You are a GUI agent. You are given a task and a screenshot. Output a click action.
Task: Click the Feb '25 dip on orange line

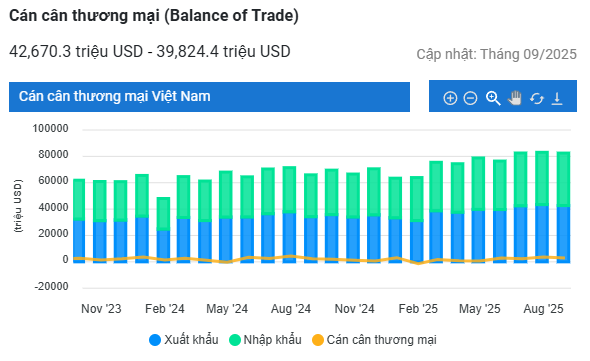[418, 263]
